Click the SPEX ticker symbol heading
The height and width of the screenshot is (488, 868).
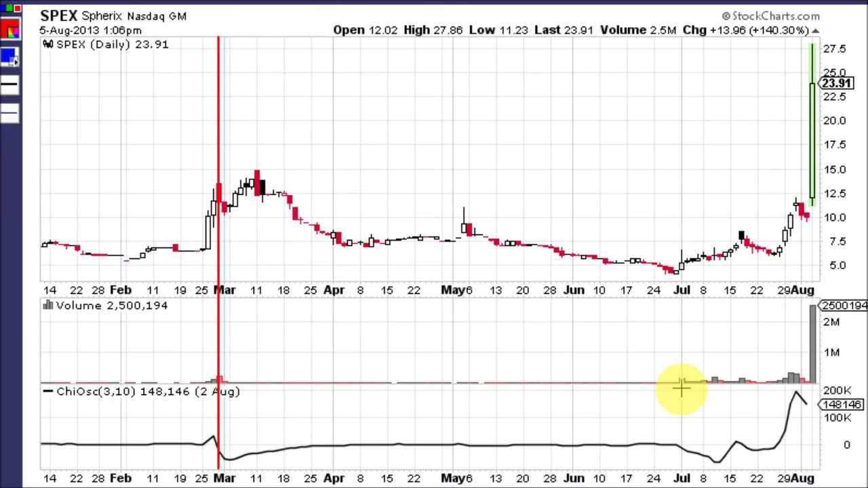pos(59,16)
